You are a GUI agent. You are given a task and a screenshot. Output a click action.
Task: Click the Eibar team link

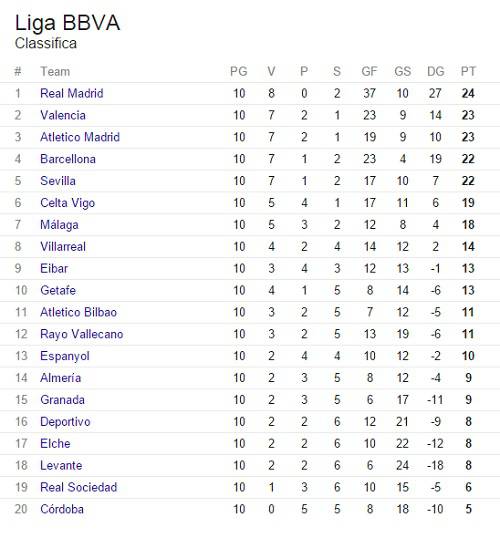(54, 269)
